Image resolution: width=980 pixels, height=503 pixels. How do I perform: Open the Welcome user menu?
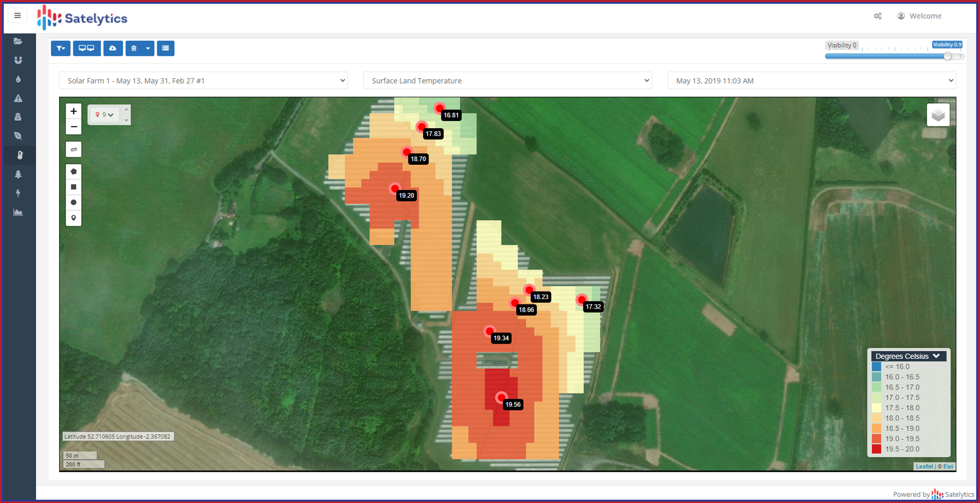919,16
